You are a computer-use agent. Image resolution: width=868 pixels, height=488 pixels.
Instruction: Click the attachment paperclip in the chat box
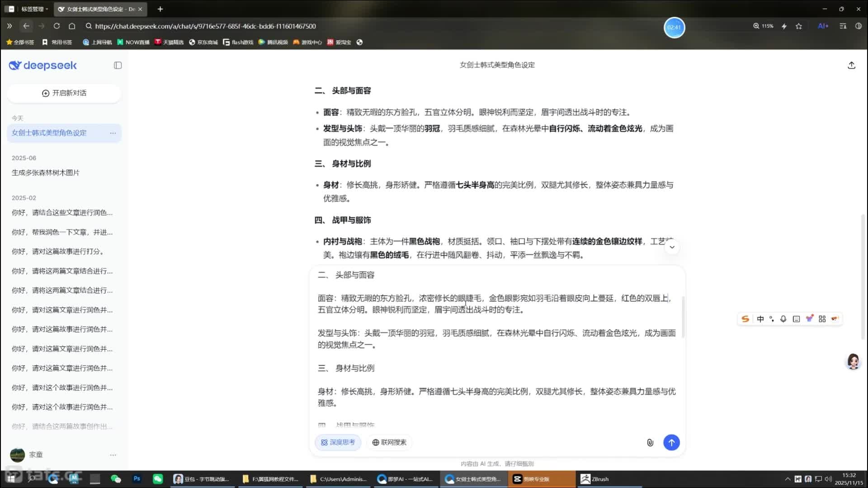click(x=650, y=442)
